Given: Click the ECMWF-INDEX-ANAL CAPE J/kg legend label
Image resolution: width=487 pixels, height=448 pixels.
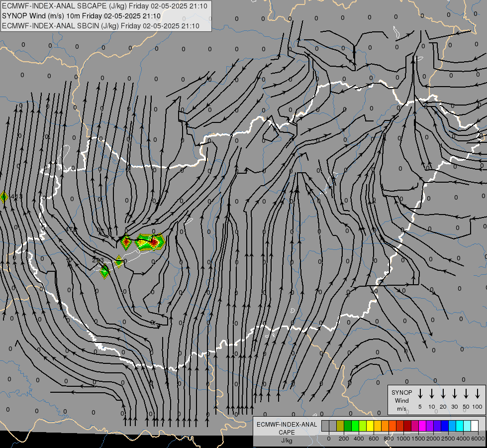Looking at the screenshot, I should 287,432.
